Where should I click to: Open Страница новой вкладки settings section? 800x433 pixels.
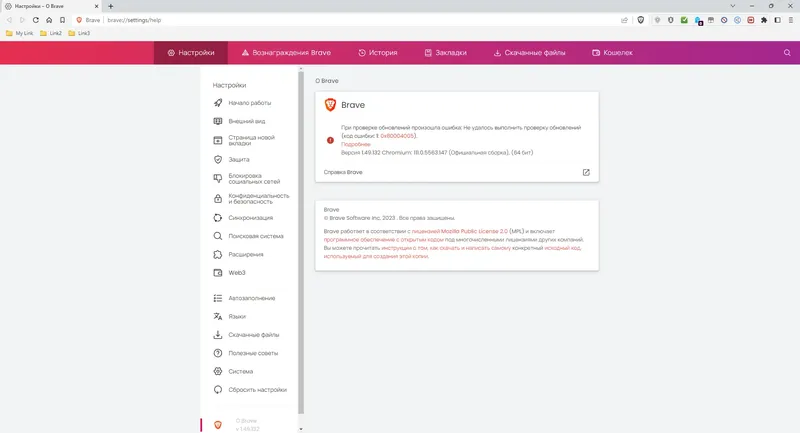251,140
